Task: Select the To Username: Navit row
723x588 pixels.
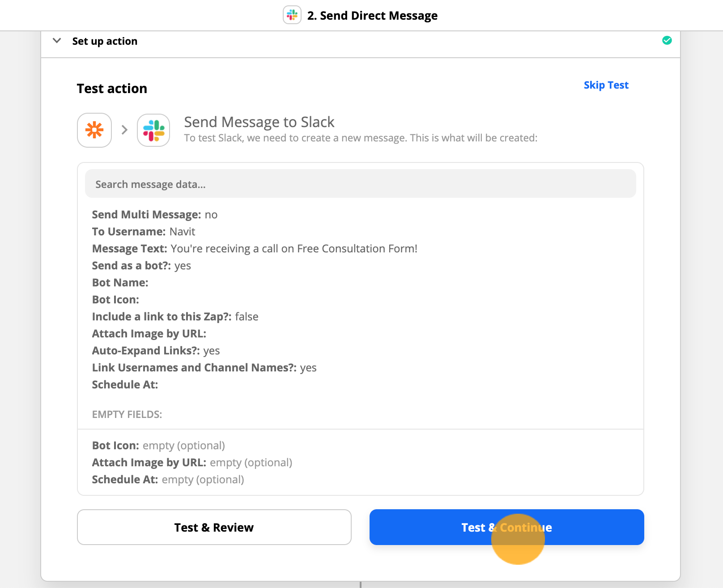Action: click(x=144, y=232)
